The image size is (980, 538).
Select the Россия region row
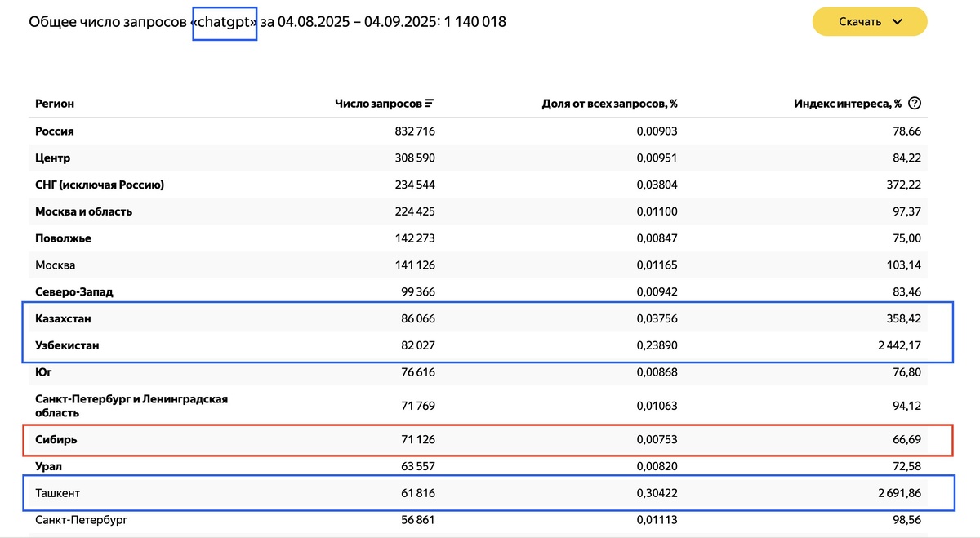tap(478, 131)
